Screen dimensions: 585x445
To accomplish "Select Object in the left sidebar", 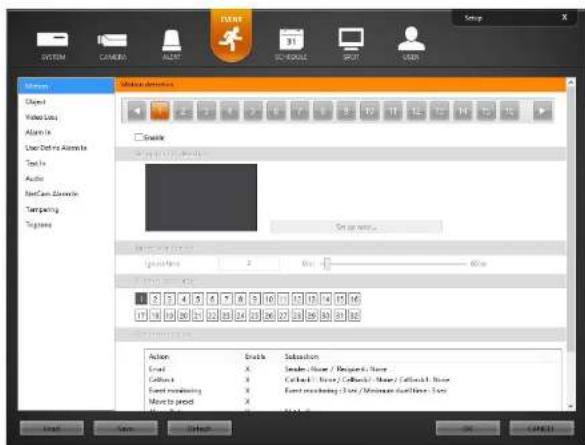I will click(35, 101).
